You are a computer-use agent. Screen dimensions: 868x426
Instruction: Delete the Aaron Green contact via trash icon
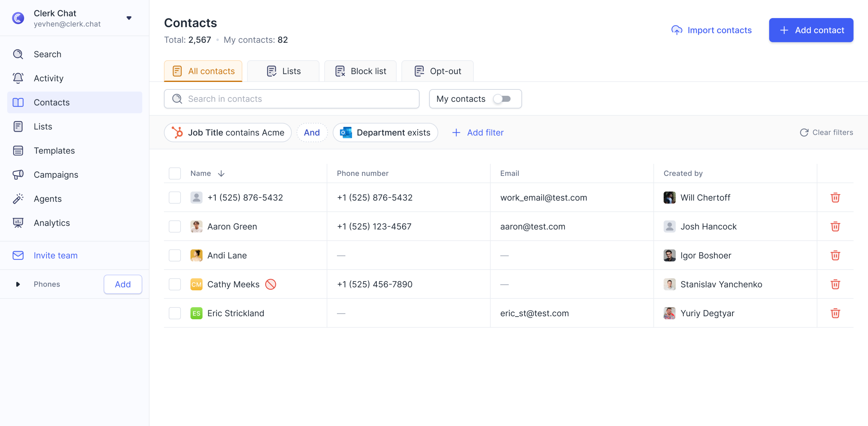835,226
